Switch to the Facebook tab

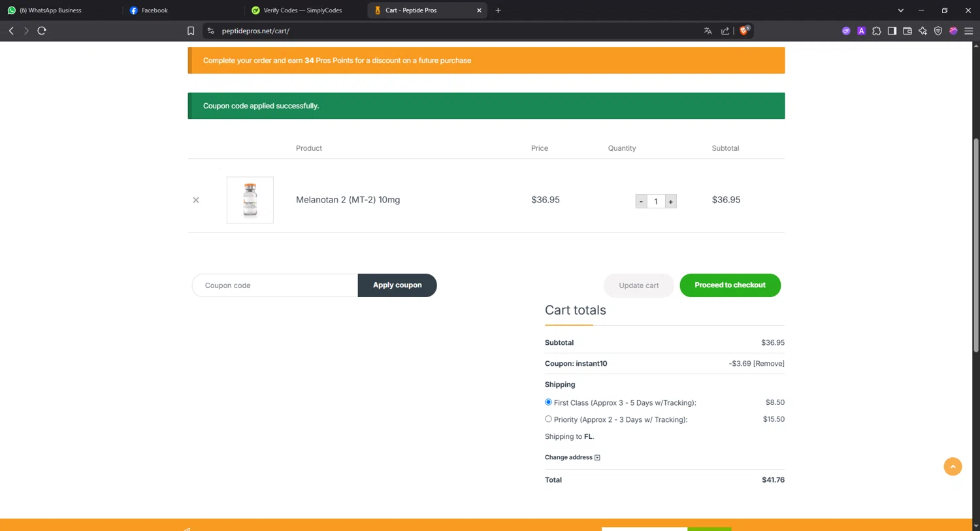coord(184,10)
